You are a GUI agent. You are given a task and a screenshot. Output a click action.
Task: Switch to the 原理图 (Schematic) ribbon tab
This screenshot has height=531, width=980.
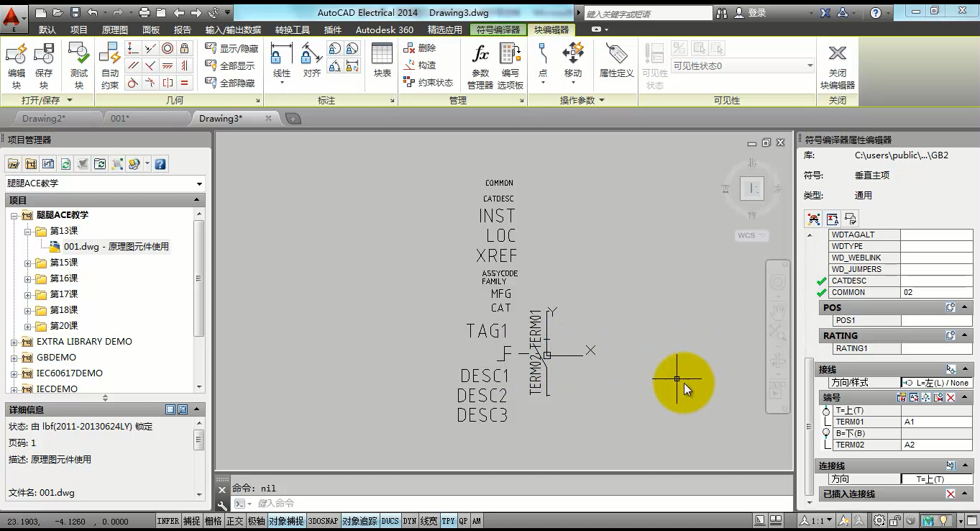point(114,29)
